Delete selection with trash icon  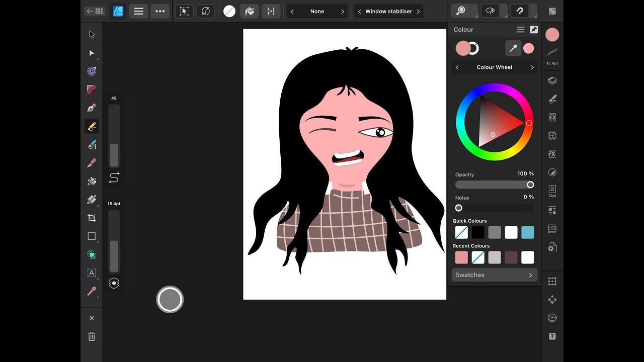pyautogui.click(x=92, y=336)
